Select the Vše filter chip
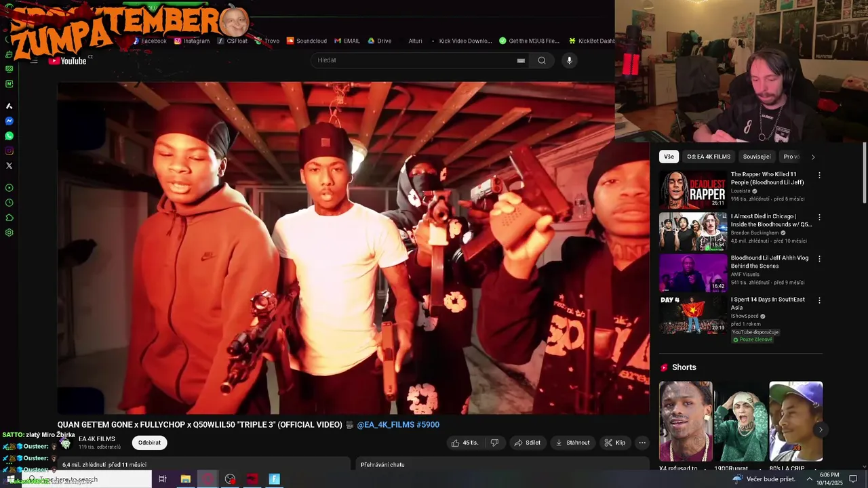 [669, 157]
